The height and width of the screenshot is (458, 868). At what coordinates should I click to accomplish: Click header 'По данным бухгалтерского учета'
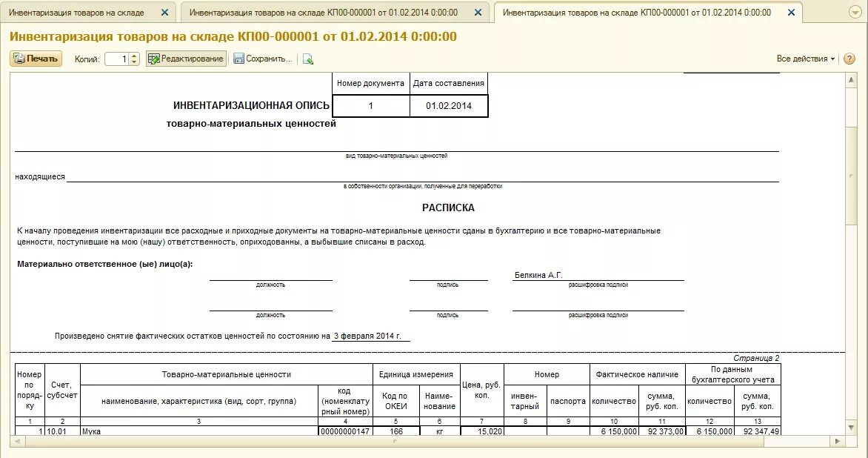732,374
